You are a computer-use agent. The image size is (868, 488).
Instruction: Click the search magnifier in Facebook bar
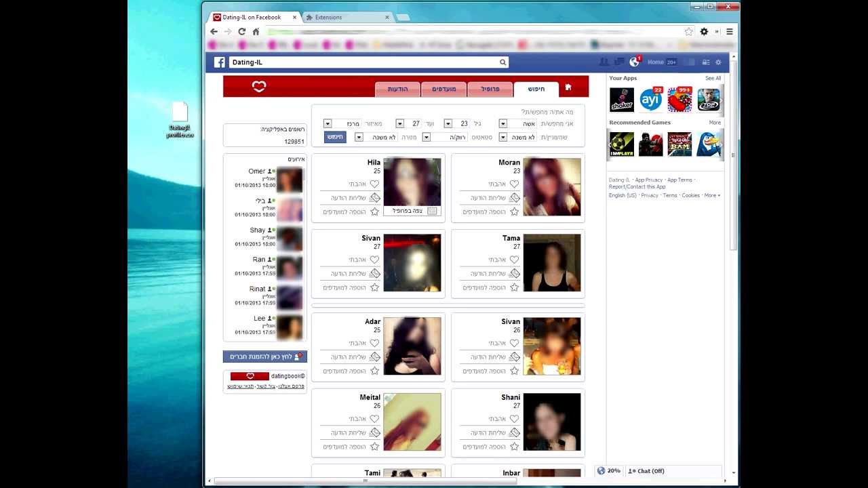502,62
